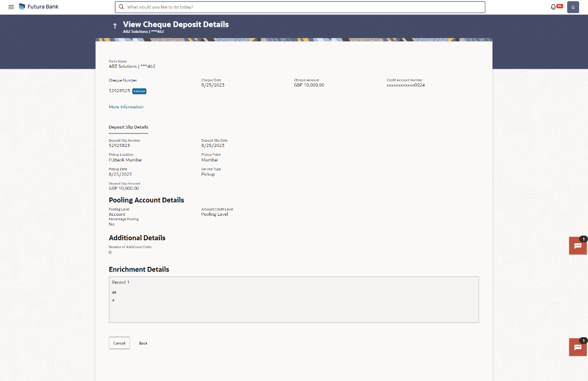This screenshot has width=588, height=381.
Task: Select the Deposit Slip Details tab
Action: [128, 127]
